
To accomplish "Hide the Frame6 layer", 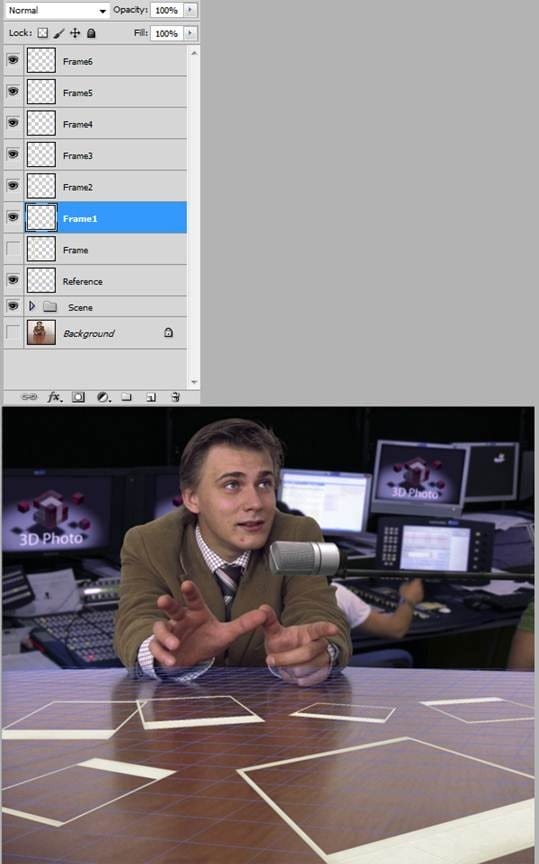I will pyautogui.click(x=13, y=60).
